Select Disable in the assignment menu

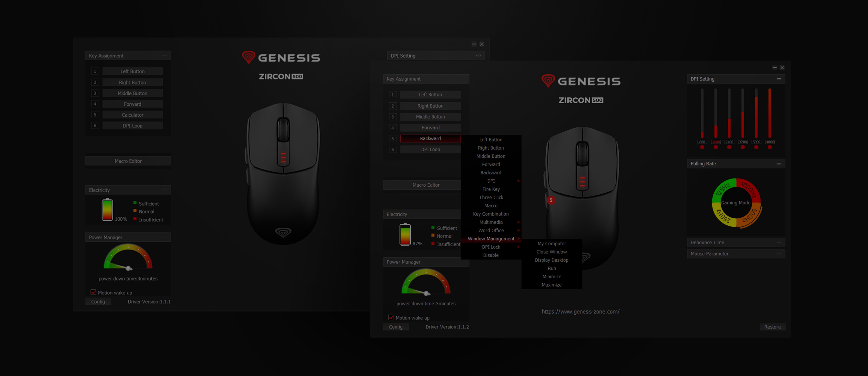(491, 255)
